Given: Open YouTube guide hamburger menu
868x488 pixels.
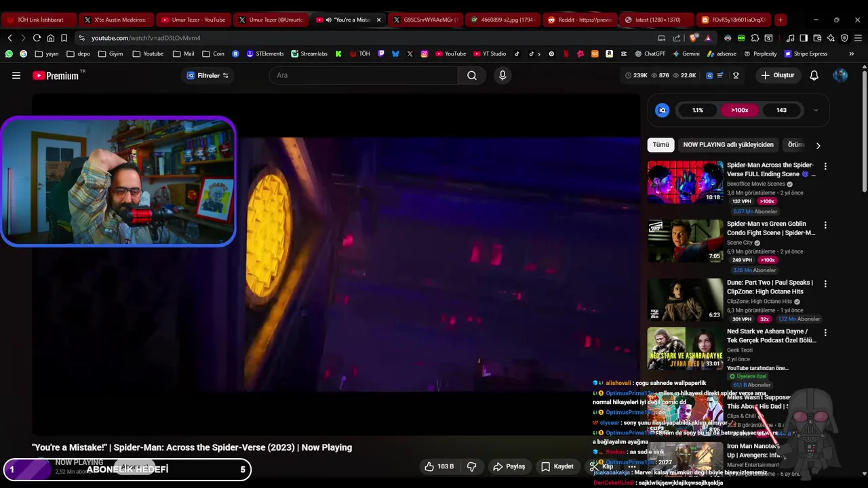Looking at the screenshot, I should pos(16,75).
